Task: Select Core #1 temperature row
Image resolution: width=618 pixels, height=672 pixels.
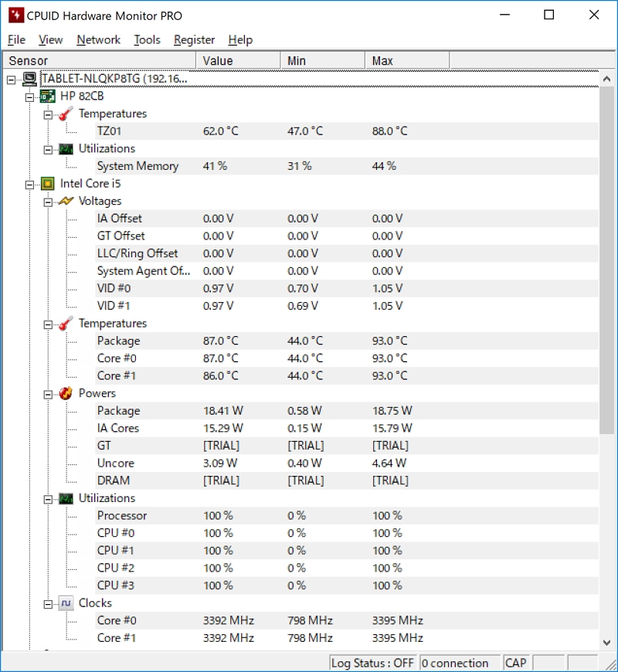Action: point(347,375)
